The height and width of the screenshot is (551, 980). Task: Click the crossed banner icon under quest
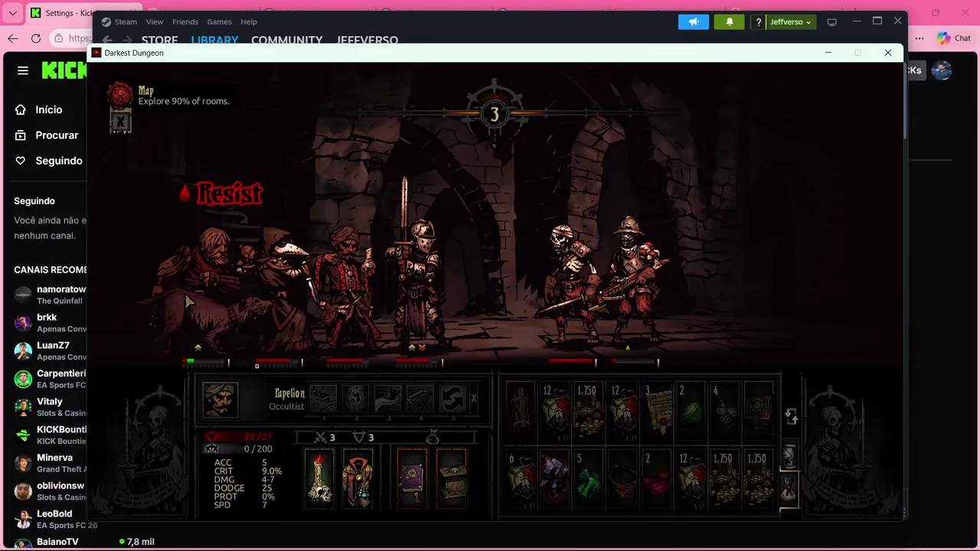coord(120,121)
